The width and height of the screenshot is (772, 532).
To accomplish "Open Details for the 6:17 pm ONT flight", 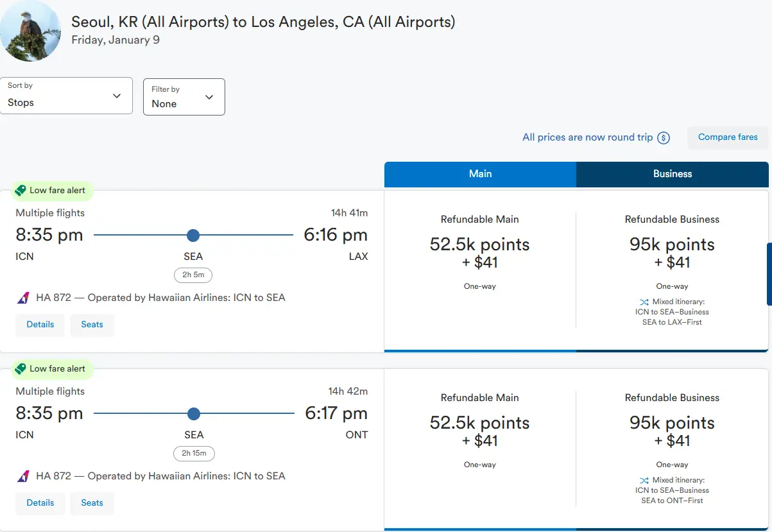I will click(x=40, y=503).
